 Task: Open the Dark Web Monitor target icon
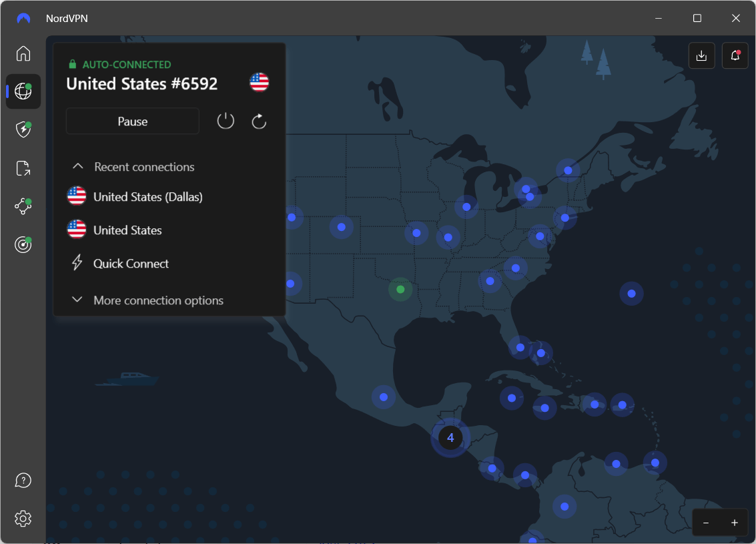[23, 244]
